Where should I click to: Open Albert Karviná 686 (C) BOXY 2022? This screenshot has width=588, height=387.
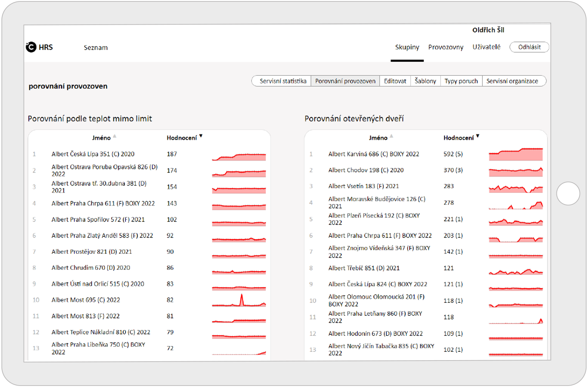pyautogui.click(x=374, y=154)
